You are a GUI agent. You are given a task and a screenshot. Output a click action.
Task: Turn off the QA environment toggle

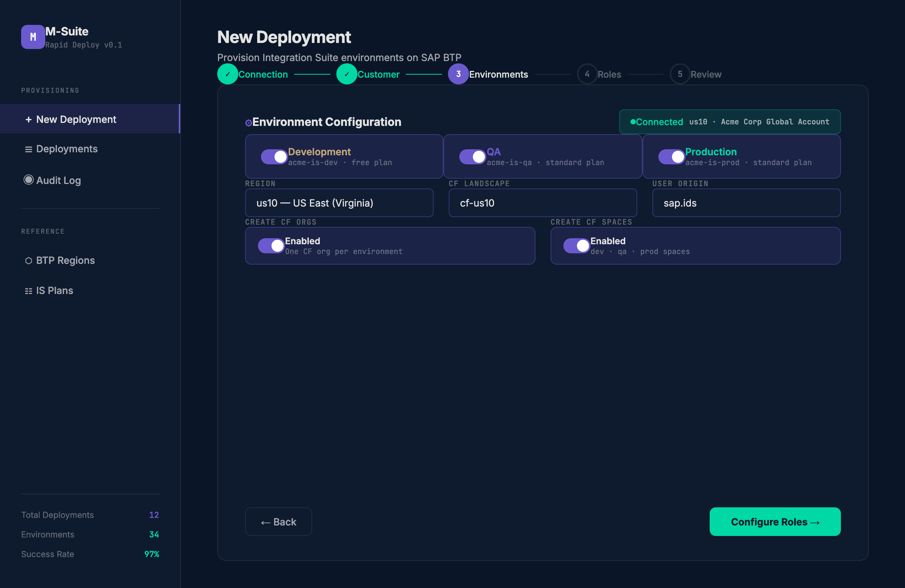click(472, 156)
